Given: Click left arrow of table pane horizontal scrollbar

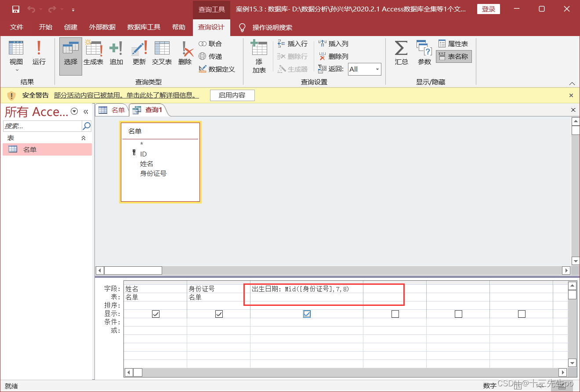Looking at the screenshot, I should pyautogui.click(x=100, y=270).
